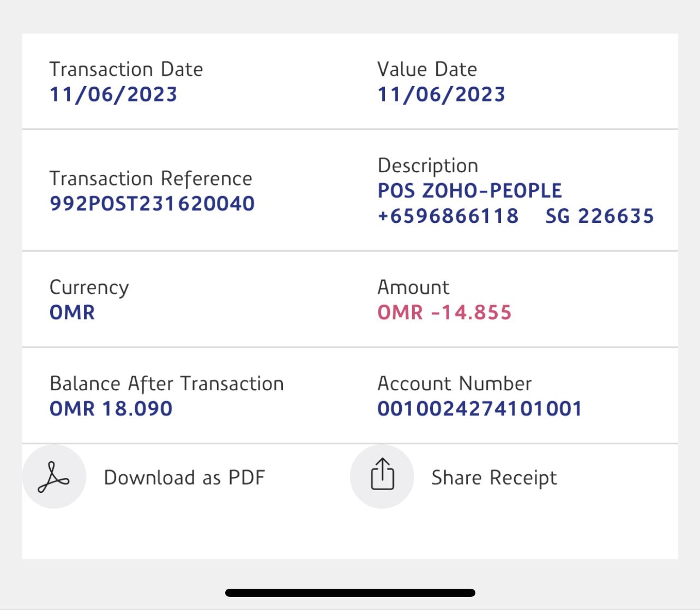Tap the value date 11/06/2023

coord(441,94)
